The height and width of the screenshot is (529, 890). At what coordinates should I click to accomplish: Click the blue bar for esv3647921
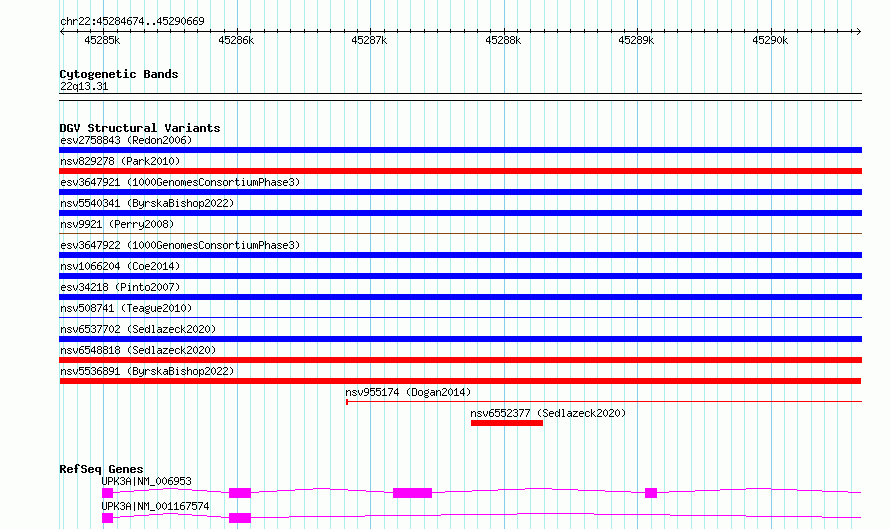[460, 192]
